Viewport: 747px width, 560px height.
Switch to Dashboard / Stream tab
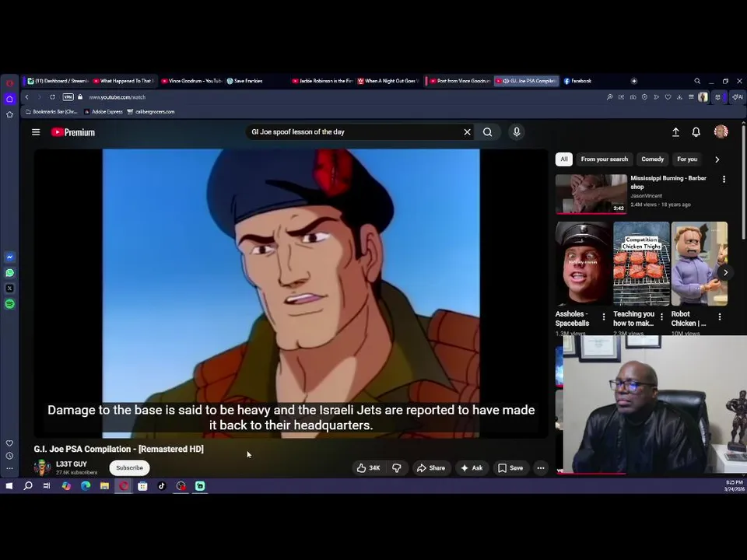pos(58,81)
